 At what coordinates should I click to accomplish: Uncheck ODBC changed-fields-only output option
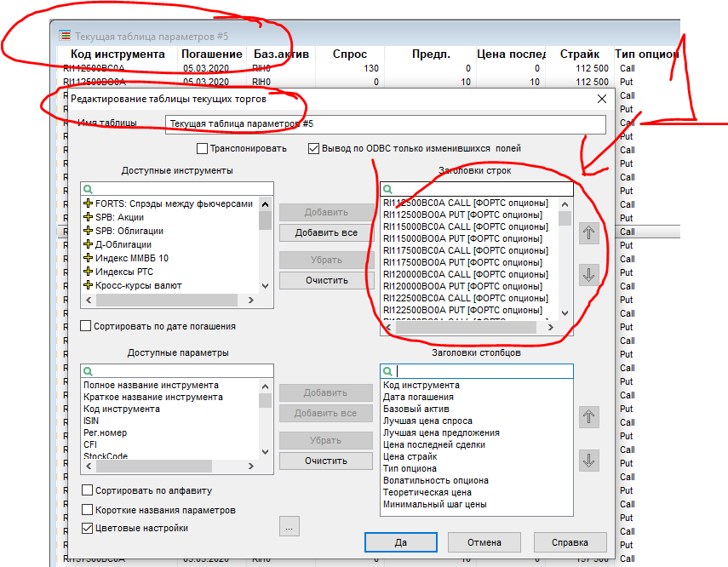pos(313,149)
